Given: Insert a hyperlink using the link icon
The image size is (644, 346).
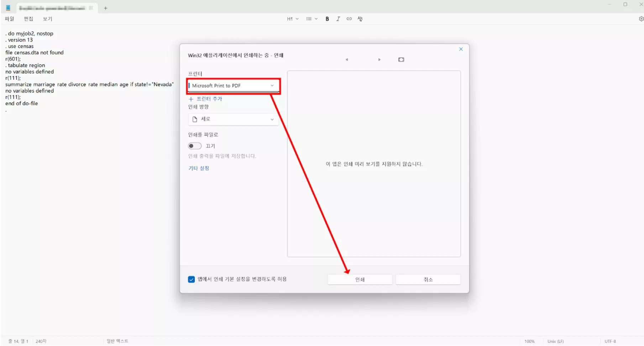Looking at the screenshot, I should coord(349,19).
